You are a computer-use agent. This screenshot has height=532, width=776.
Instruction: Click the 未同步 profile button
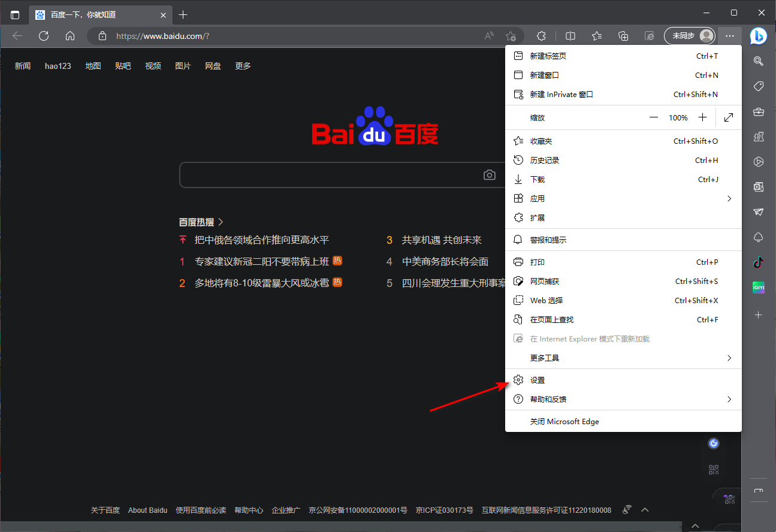[x=690, y=36]
